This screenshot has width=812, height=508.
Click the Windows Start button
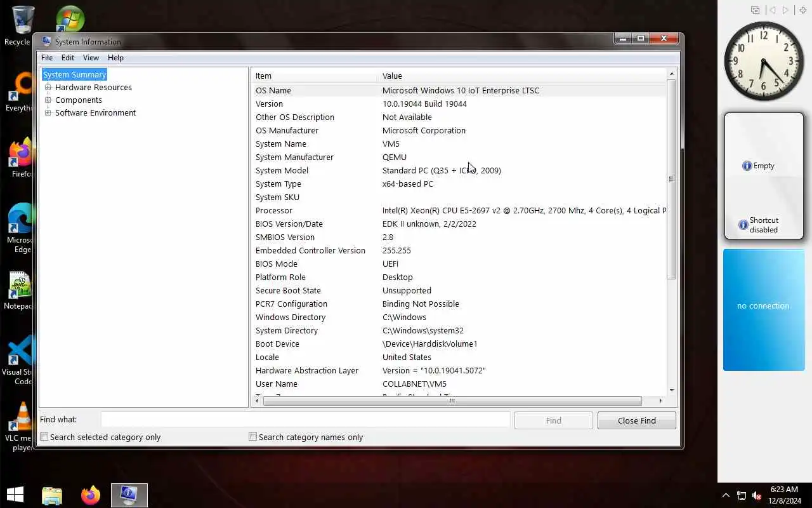[x=15, y=495]
